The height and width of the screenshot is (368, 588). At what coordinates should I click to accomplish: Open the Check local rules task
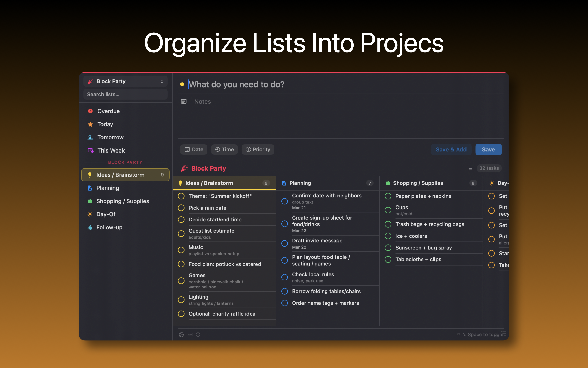click(313, 274)
